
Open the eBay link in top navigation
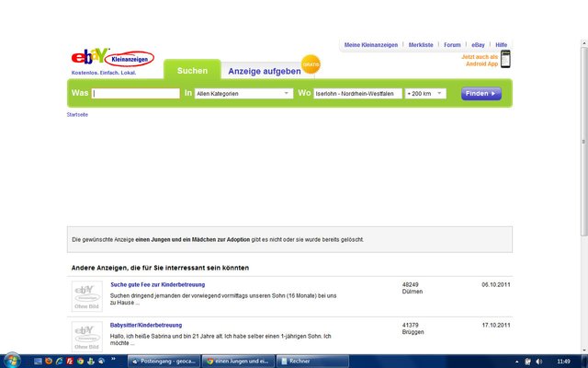[x=478, y=45]
